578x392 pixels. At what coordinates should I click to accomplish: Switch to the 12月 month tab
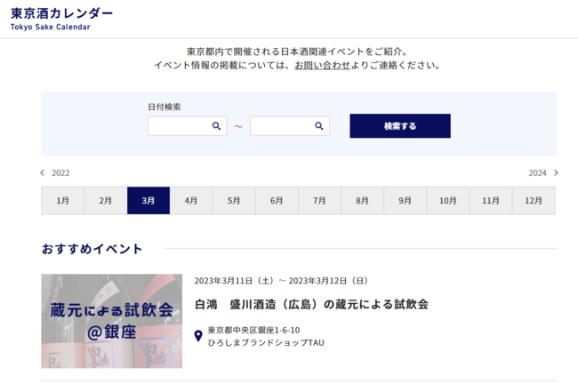point(534,201)
